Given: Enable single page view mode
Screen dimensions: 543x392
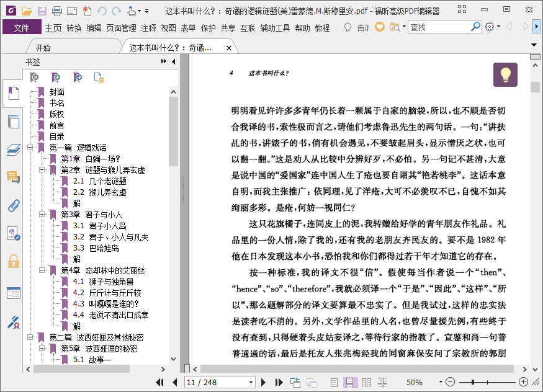Looking at the screenshot, I should (x=334, y=382).
